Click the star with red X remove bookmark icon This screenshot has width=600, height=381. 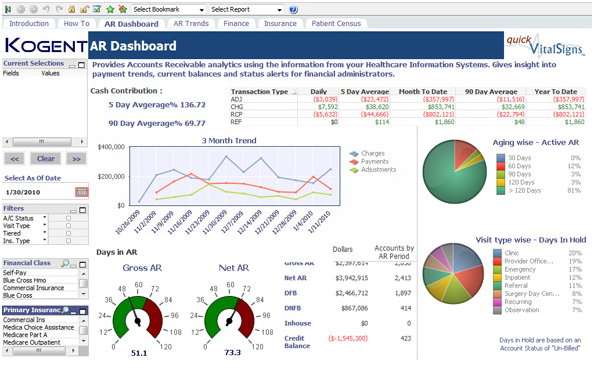pyautogui.click(x=122, y=9)
